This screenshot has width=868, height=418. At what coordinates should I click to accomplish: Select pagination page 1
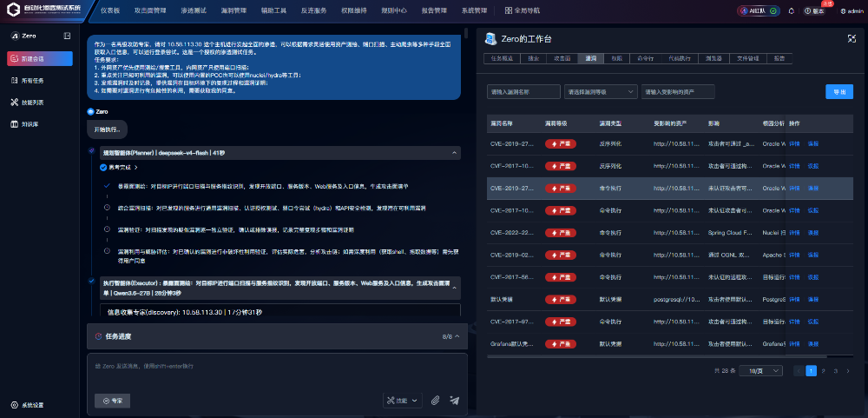point(811,371)
